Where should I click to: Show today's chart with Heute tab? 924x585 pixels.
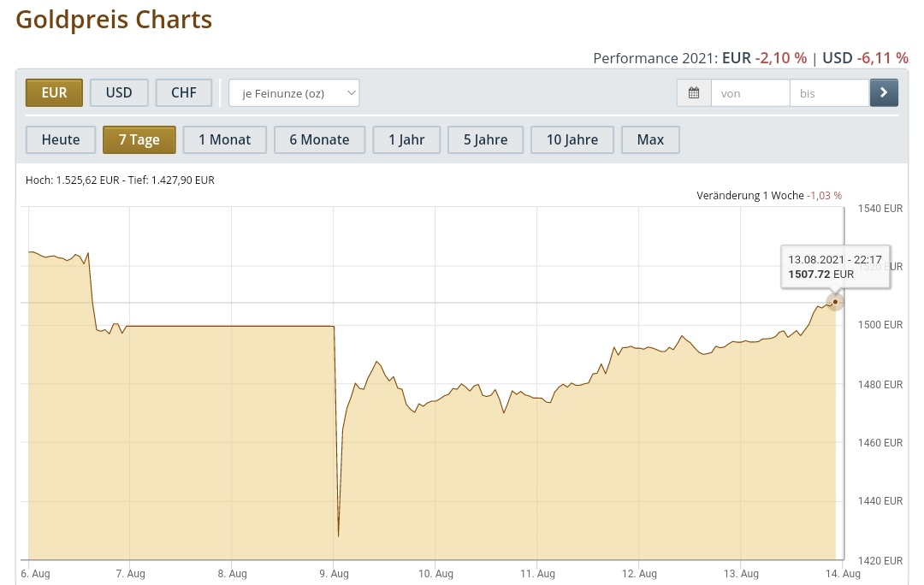coord(61,139)
